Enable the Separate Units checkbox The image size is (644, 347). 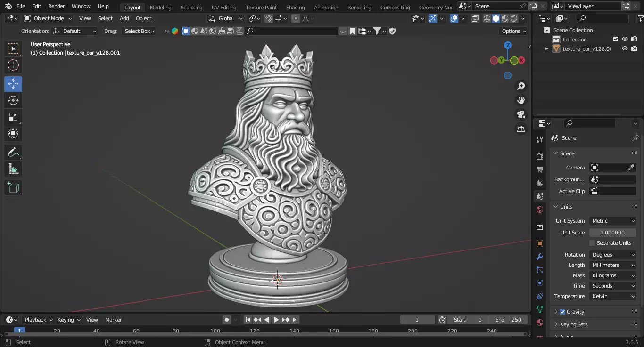point(592,243)
